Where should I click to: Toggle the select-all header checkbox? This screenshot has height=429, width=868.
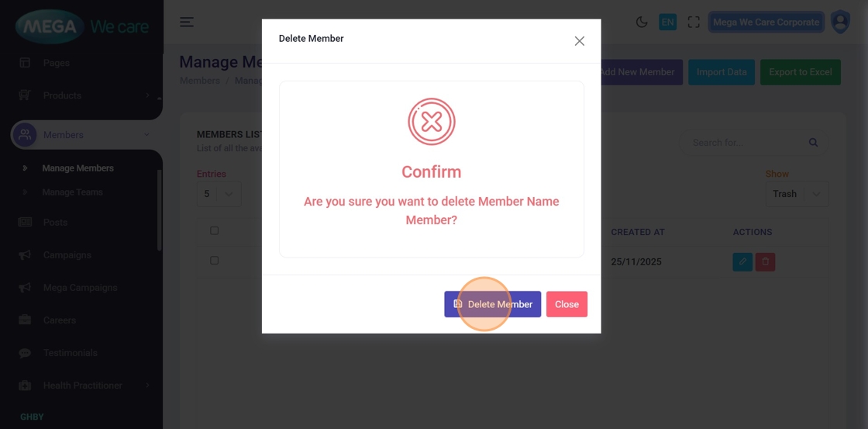(x=215, y=230)
